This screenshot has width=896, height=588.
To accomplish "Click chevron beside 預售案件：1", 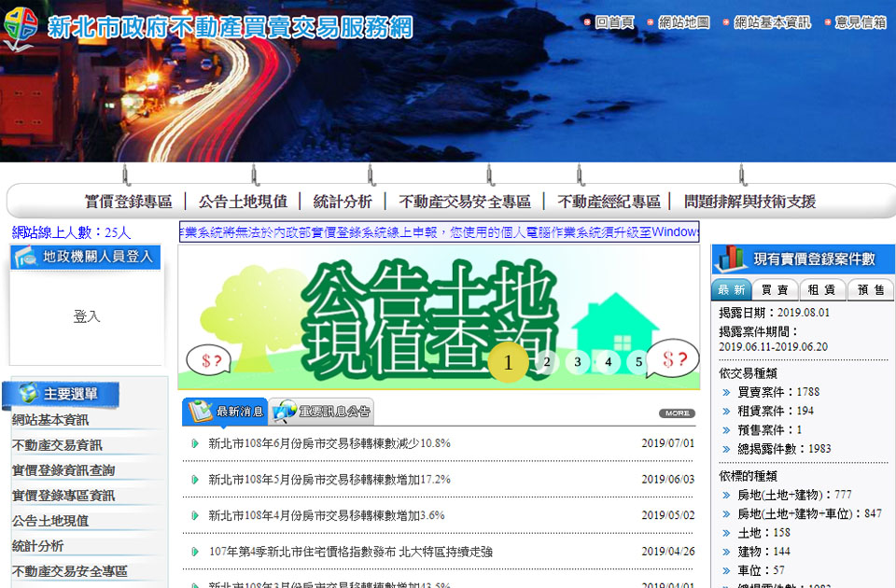I will [x=726, y=430].
